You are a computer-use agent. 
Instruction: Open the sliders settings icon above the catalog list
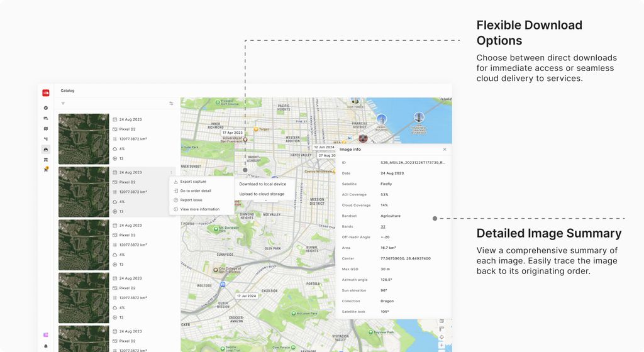tap(171, 103)
